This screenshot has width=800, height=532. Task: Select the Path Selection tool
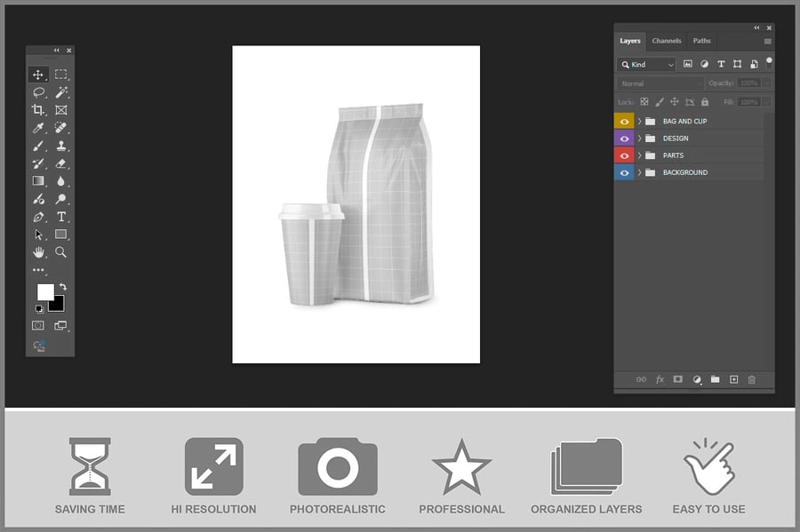38,234
